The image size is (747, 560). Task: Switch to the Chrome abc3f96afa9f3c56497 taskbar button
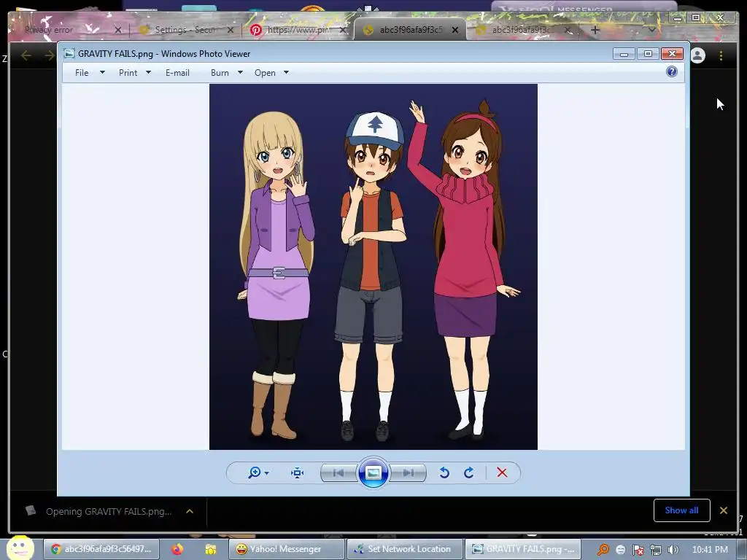pos(101,549)
